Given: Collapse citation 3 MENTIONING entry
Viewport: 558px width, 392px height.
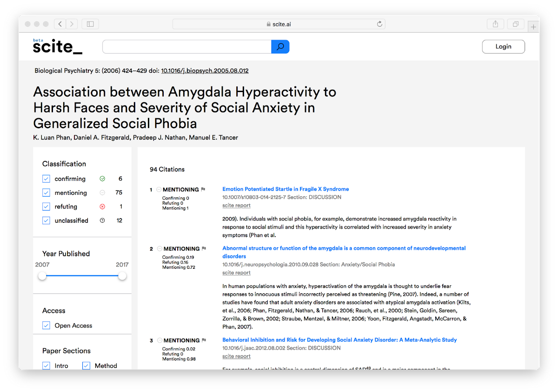Looking at the screenshot, I should tap(159, 340).
